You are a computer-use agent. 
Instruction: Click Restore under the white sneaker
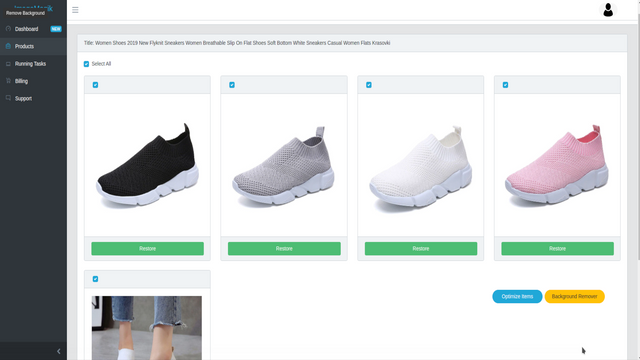coord(421,249)
